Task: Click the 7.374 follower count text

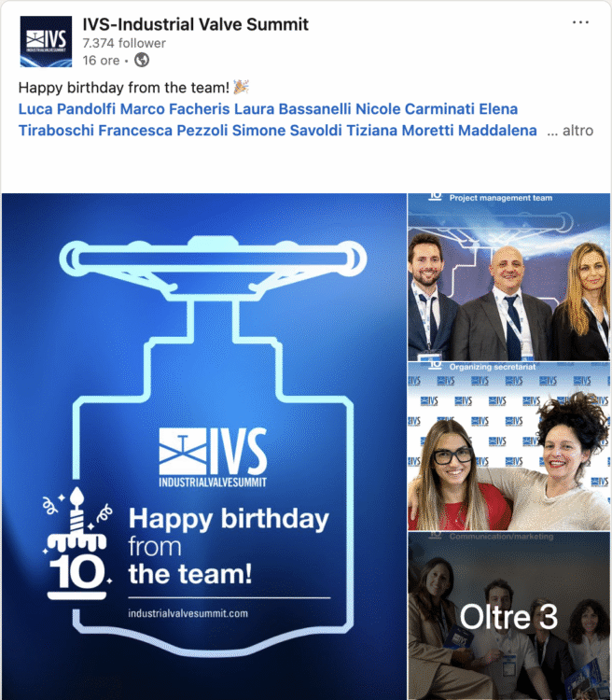Action: [124, 43]
